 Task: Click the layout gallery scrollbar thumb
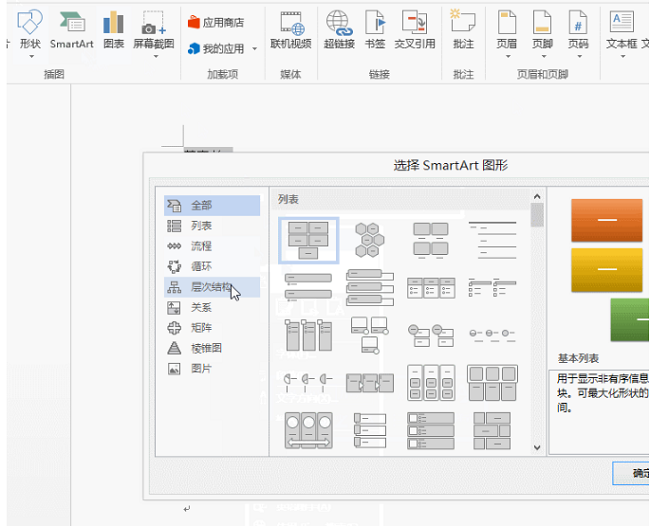537,215
